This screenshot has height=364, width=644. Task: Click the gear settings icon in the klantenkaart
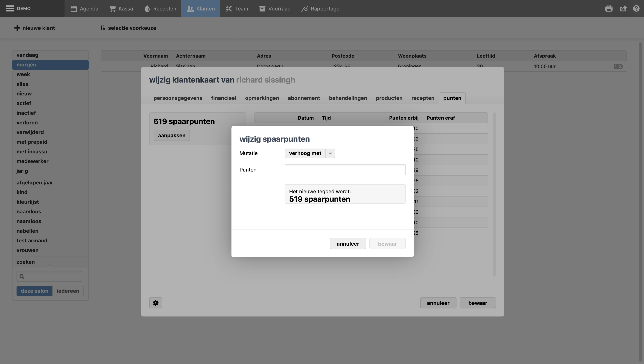(155, 303)
